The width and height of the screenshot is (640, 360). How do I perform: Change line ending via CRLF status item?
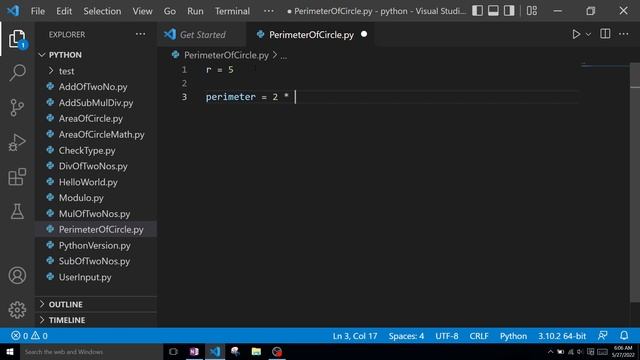479,336
